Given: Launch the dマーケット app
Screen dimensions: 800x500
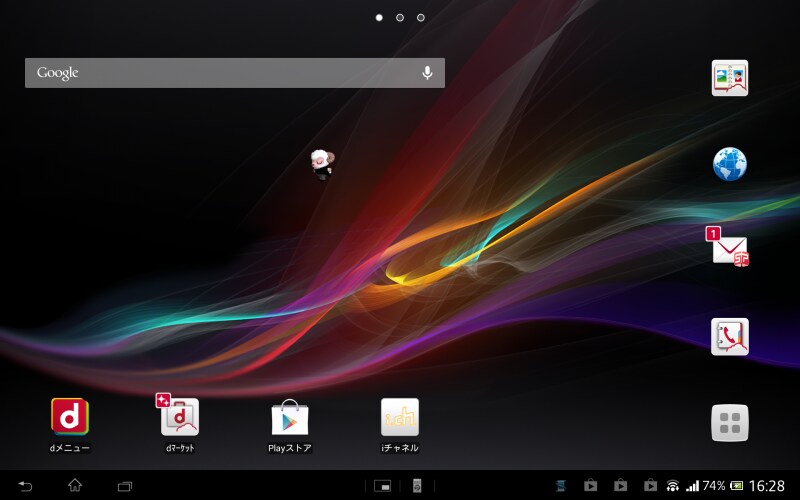Looking at the screenshot, I should (180, 417).
